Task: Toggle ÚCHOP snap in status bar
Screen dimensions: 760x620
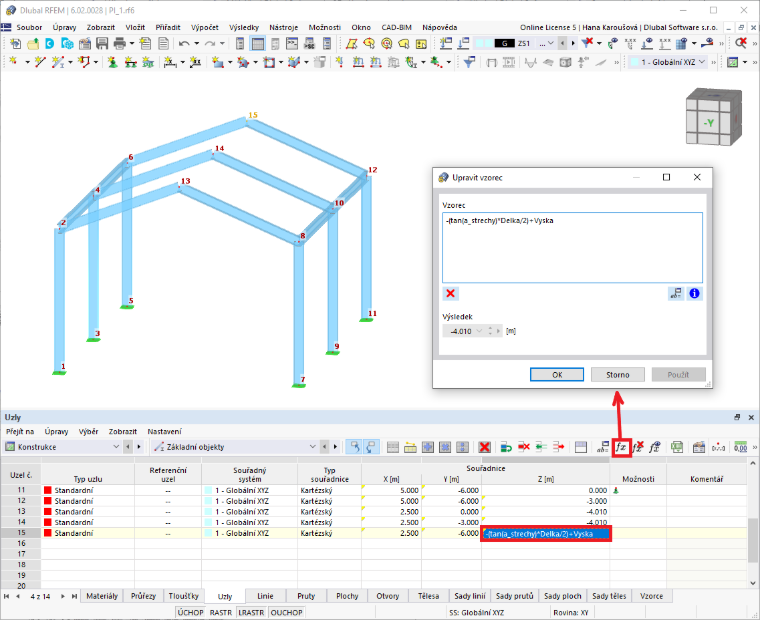Action: point(190,613)
